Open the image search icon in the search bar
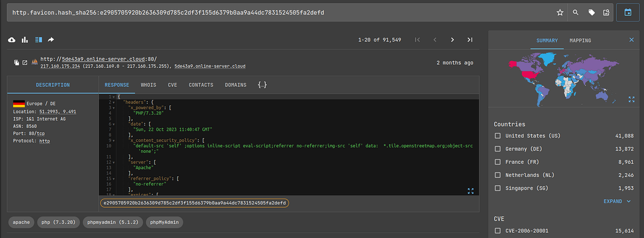644x238 pixels. (606, 13)
